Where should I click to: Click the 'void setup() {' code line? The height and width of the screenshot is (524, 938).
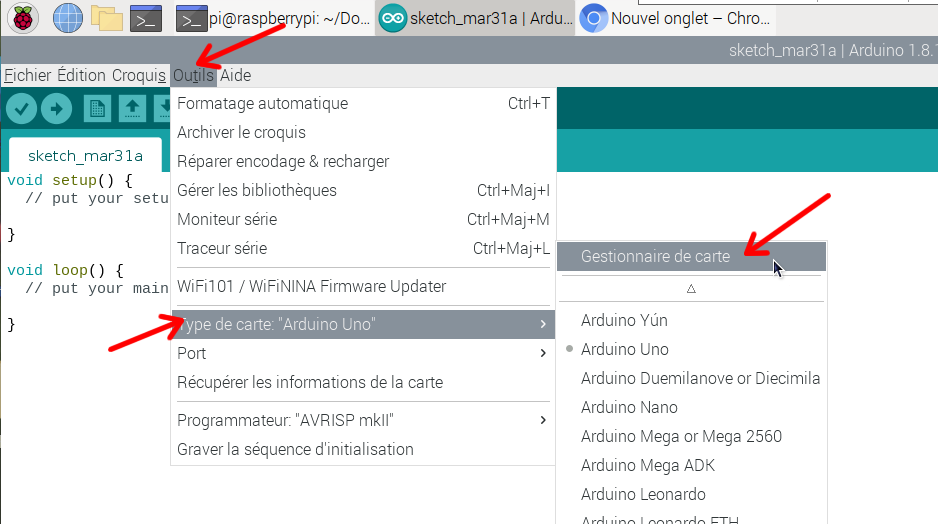tap(70, 180)
